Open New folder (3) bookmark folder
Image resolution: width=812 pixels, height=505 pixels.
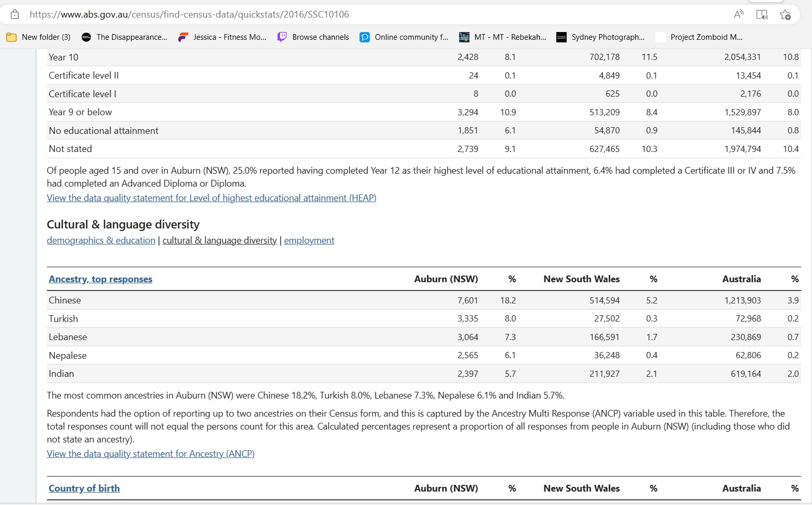coord(38,37)
